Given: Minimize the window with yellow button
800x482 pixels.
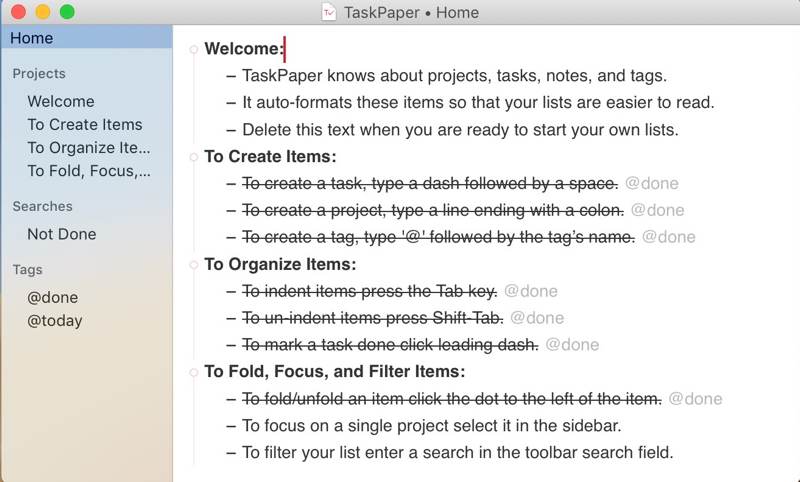Looking at the screenshot, I should 43,12.
